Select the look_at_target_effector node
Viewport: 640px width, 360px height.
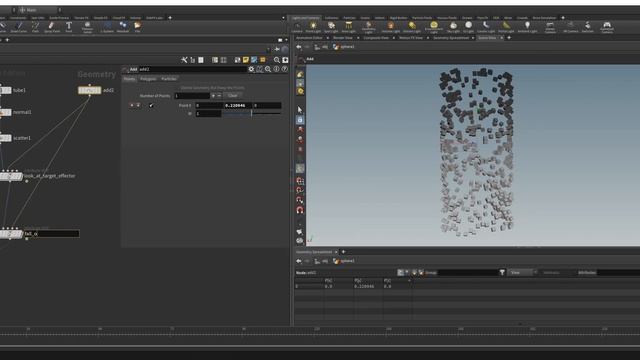click(11, 176)
